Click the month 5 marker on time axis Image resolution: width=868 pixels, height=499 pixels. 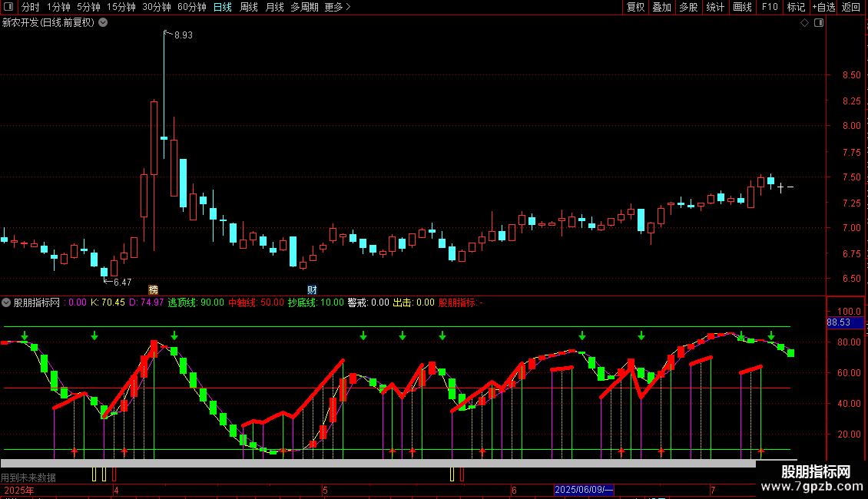coord(326,490)
